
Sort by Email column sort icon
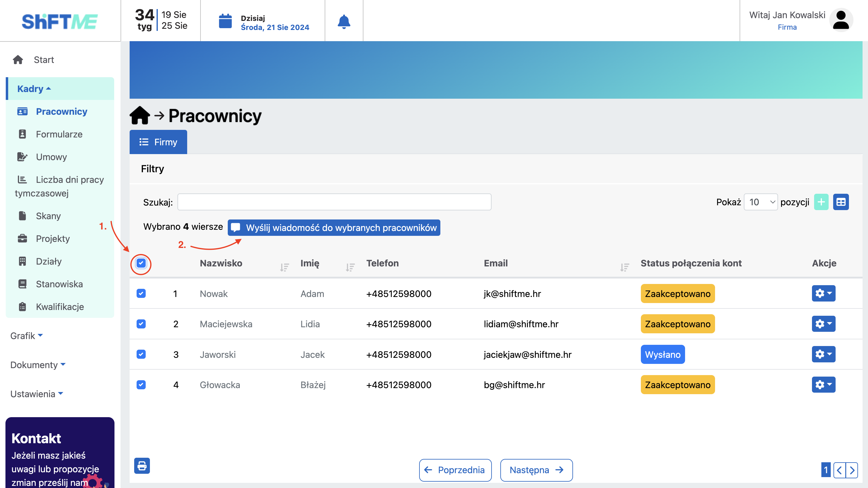tap(624, 267)
